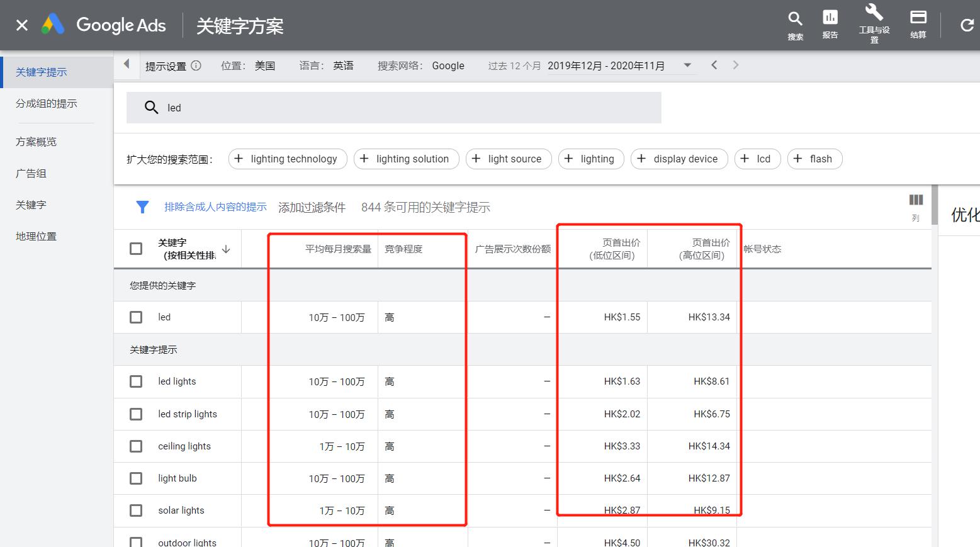The width and height of the screenshot is (980, 547).
Task: Open the 报告 reports icon
Action: [x=830, y=20]
